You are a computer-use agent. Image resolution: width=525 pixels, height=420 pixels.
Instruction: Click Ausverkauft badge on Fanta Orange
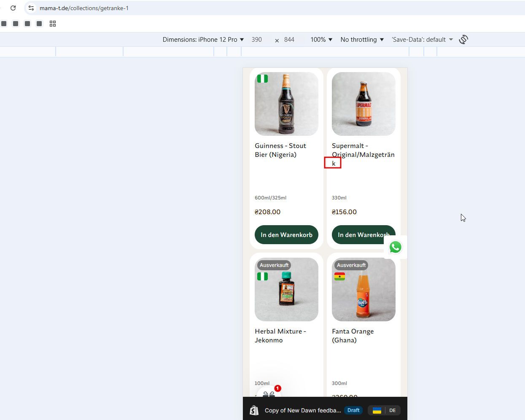(x=351, y=265)
